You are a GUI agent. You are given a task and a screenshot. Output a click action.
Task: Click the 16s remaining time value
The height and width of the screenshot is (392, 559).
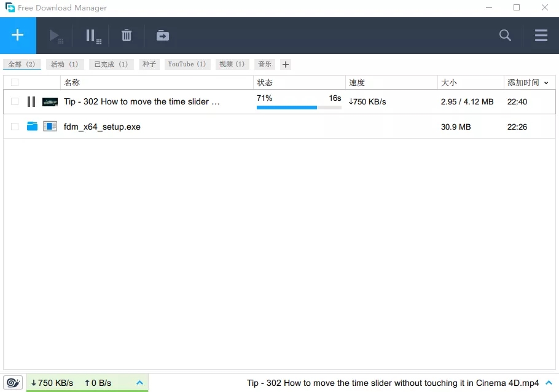coord(335,98)
